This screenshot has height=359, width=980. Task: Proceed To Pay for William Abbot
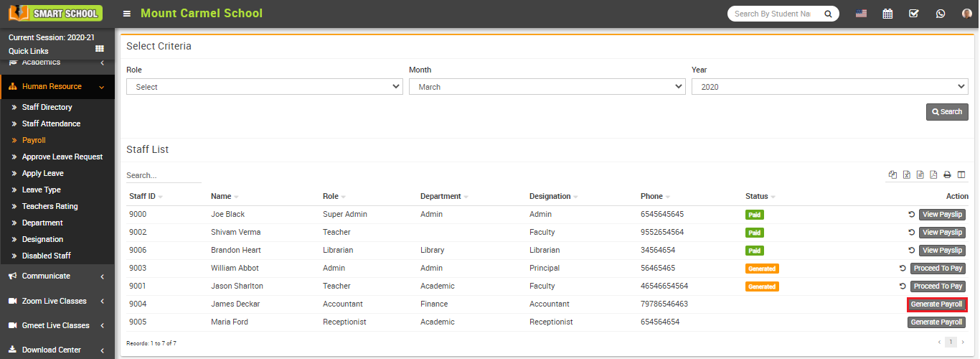(938, 268)
